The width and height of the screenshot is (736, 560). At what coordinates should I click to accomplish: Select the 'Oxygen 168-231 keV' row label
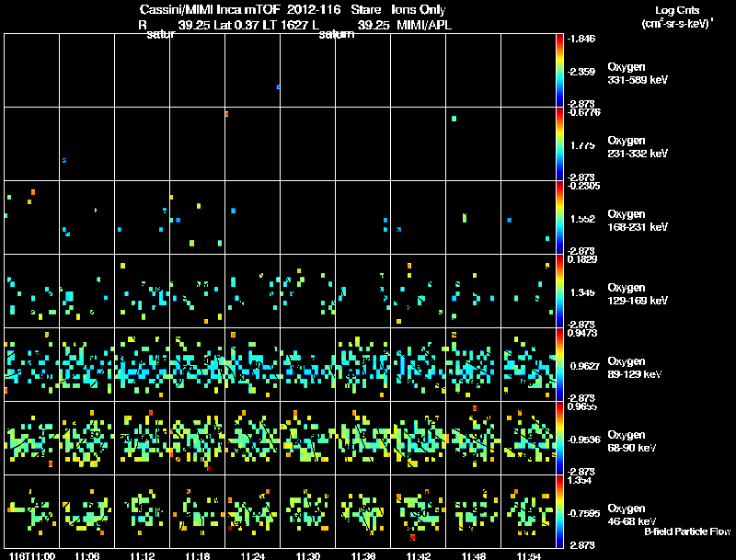pos(638,221)
